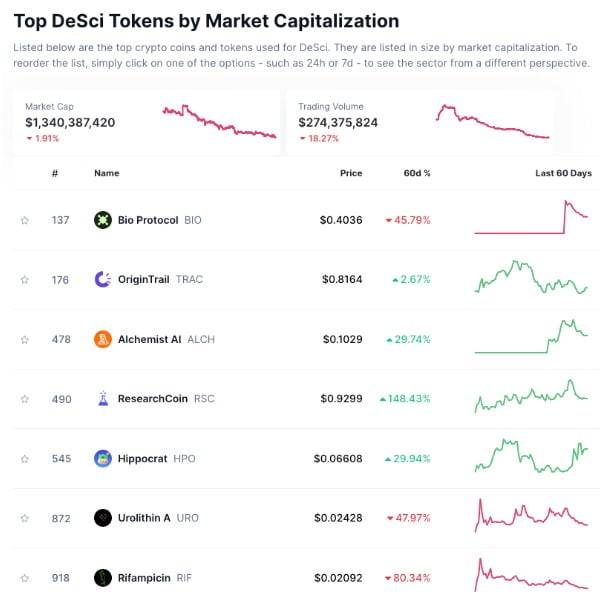Sort the table by 60d % column

tap(416, 173)
